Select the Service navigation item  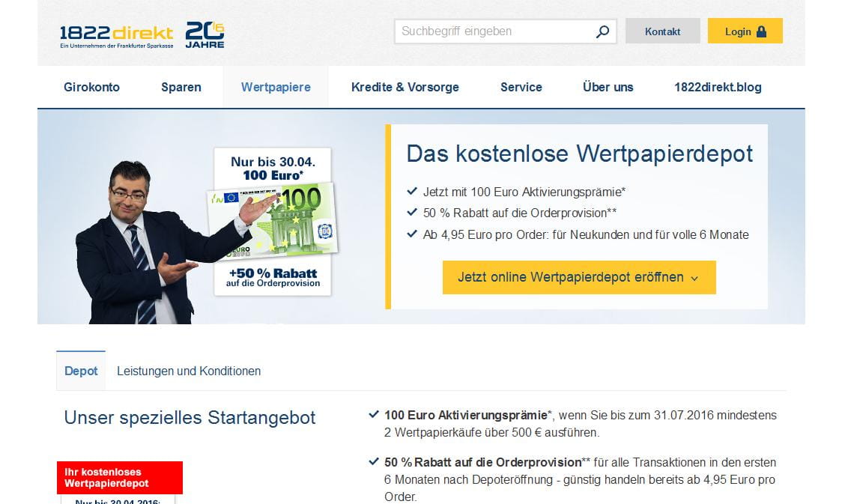521,87
